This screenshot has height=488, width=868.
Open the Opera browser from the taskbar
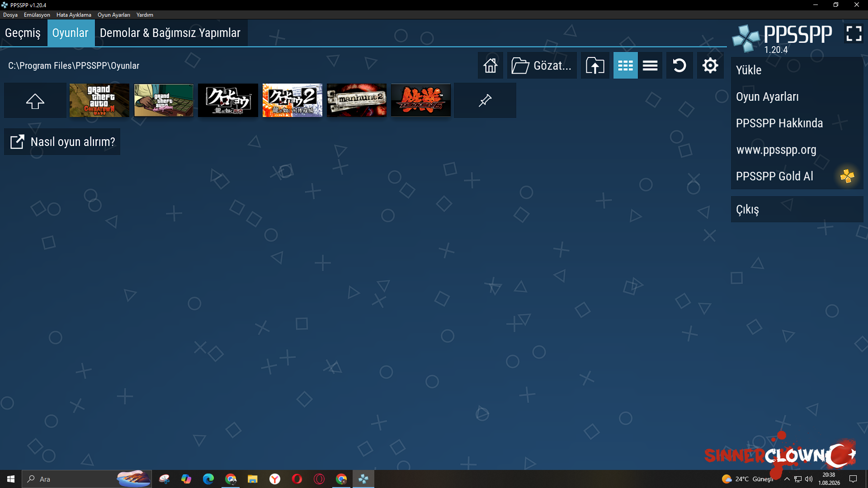297,479
